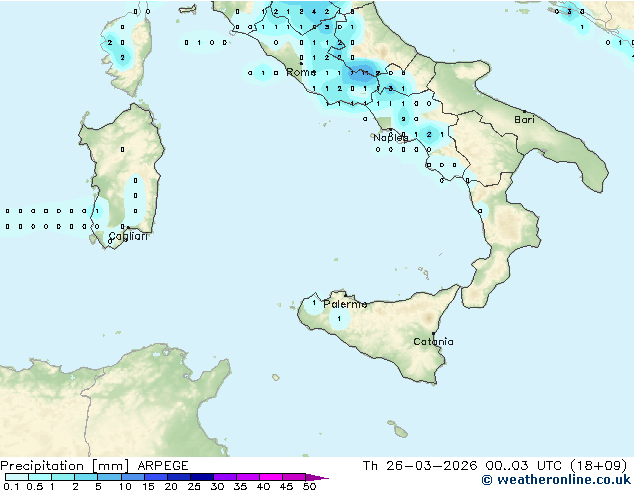
Task: Pick the 0.1–0.5 mm legend color swatch
Action: click(x=17, y=477)
